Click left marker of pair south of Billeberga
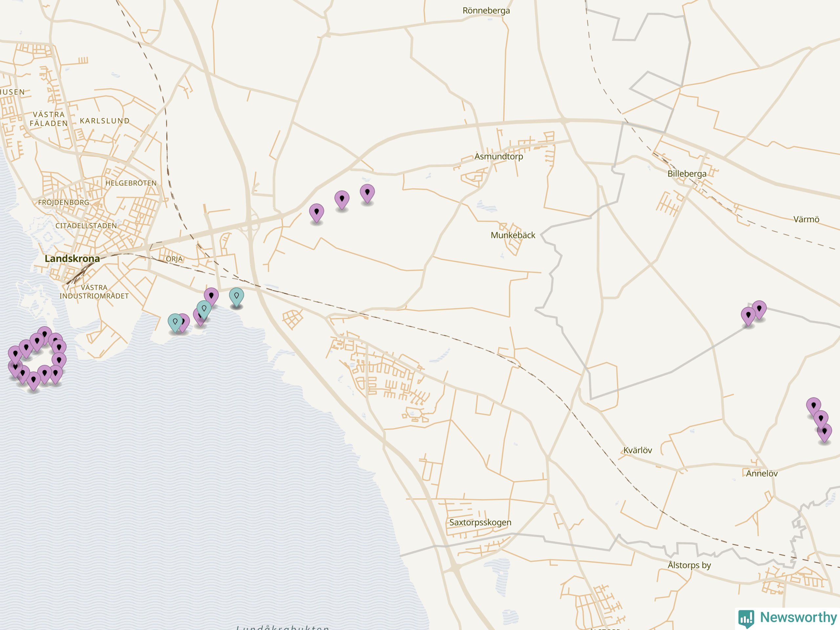The image size is (840, 630). 748,317
